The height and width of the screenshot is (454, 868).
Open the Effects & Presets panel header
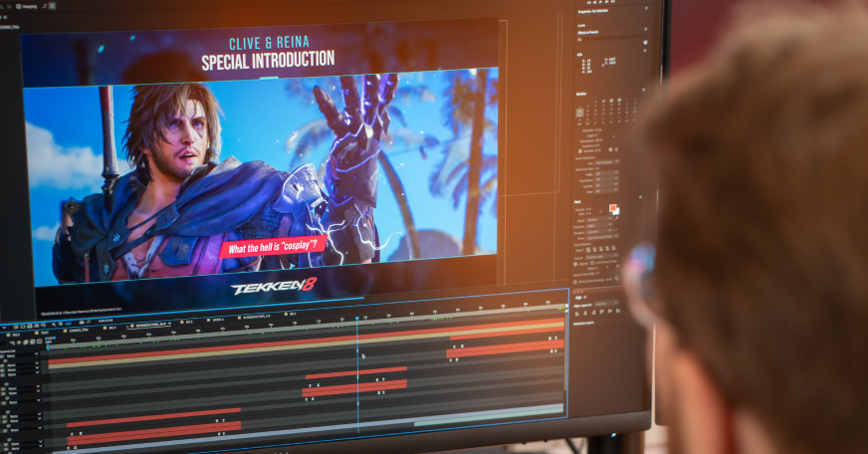tap(588, 33)
